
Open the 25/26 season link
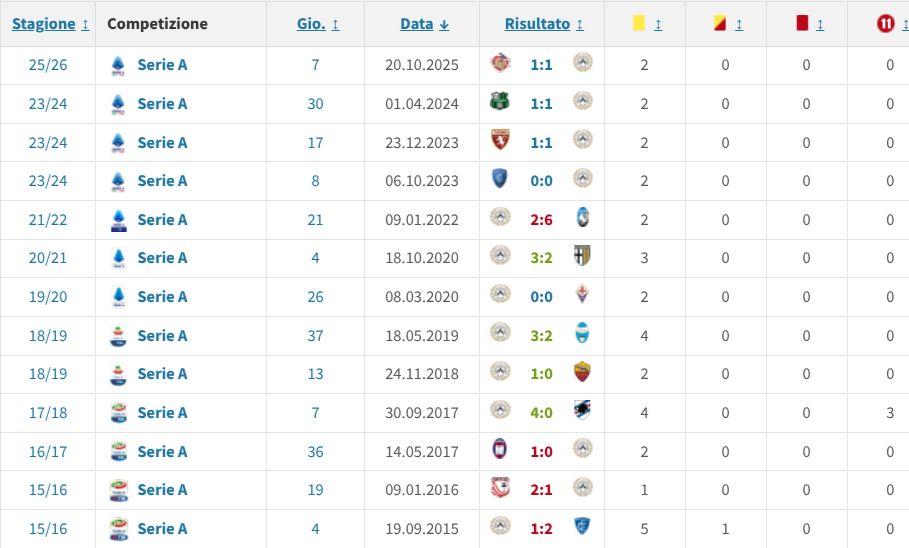coord(47,65)
